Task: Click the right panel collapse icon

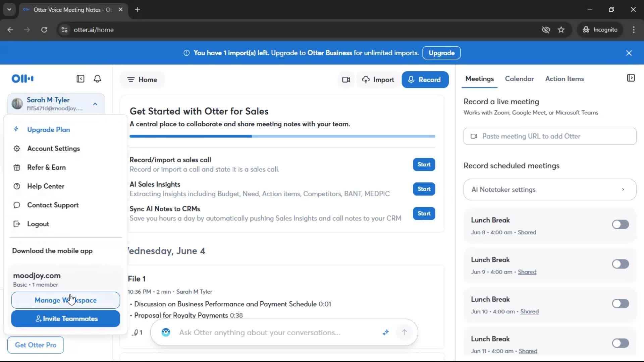Action: tap(631, 78)
